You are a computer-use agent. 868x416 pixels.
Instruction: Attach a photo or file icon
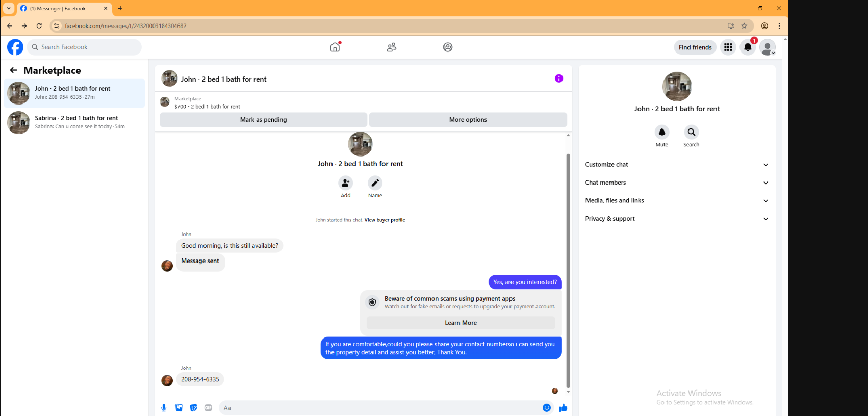point(178,408)
